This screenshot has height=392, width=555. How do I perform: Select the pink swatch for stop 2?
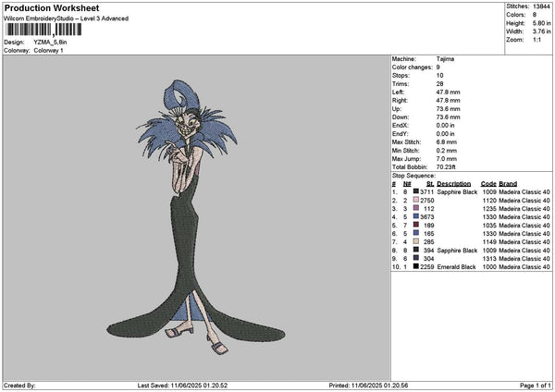416,200
